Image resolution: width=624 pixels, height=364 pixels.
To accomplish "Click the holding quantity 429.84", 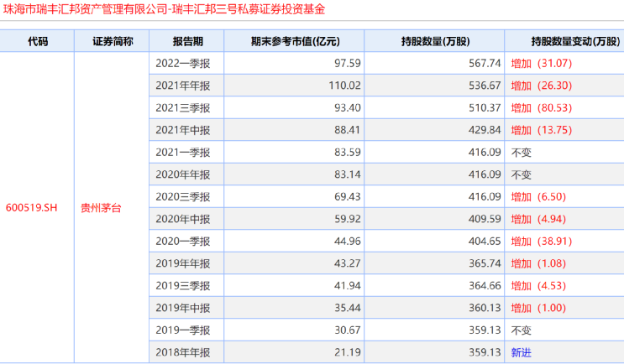I will tap(485, 130).
